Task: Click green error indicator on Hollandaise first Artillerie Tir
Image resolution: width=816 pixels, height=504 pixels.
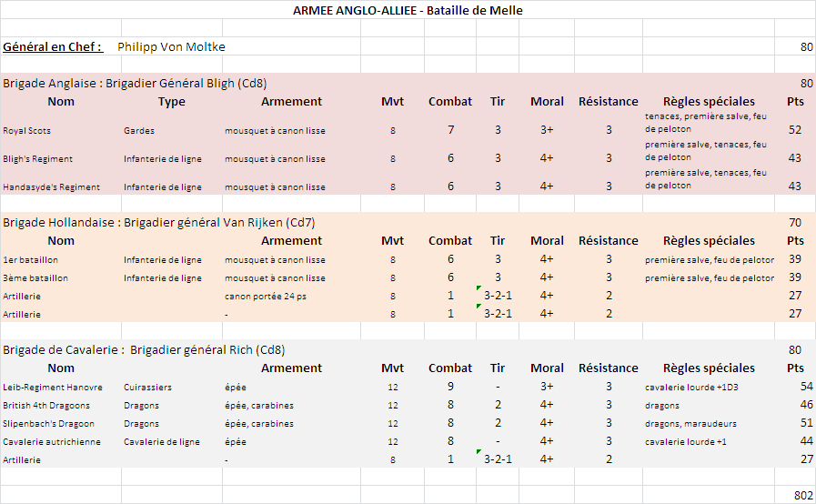Action: pos(479,287)
